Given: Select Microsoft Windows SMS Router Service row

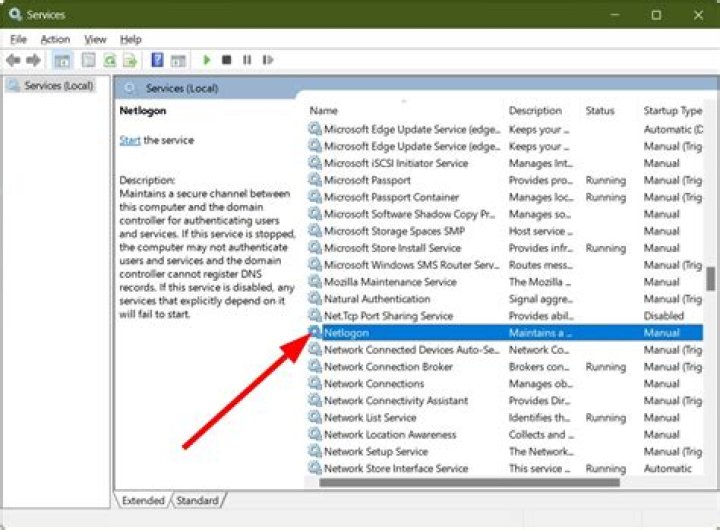Looking at the screenshot, I should click(505, 265).
